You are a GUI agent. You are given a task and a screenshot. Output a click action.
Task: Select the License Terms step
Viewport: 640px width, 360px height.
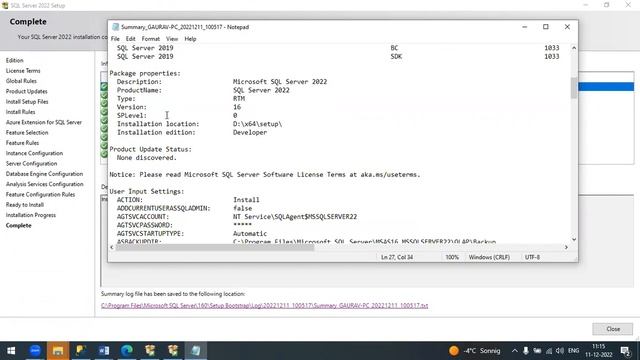point(23,71)
